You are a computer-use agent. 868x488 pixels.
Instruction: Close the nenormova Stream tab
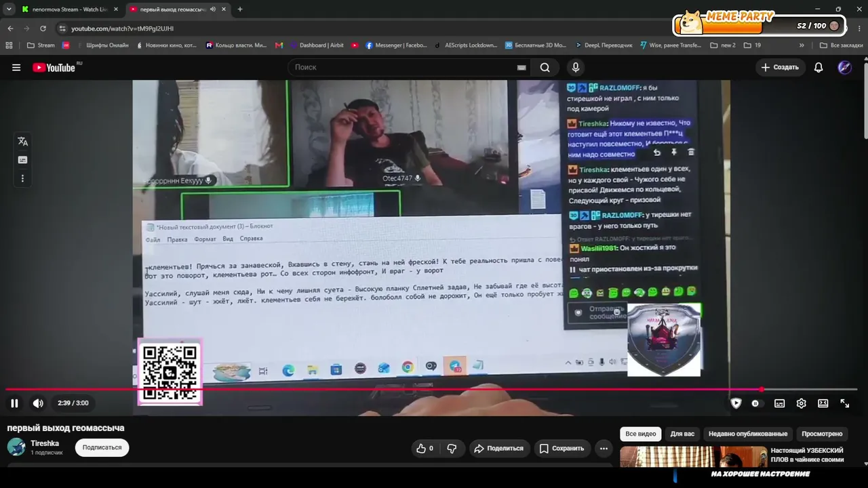pyautogui.click(x=115, y=9)
